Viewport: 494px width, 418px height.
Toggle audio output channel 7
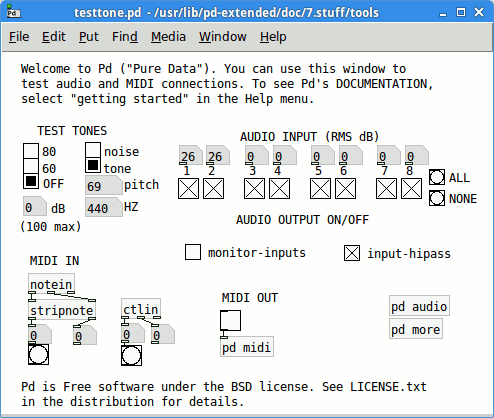[x=386, y=189]
